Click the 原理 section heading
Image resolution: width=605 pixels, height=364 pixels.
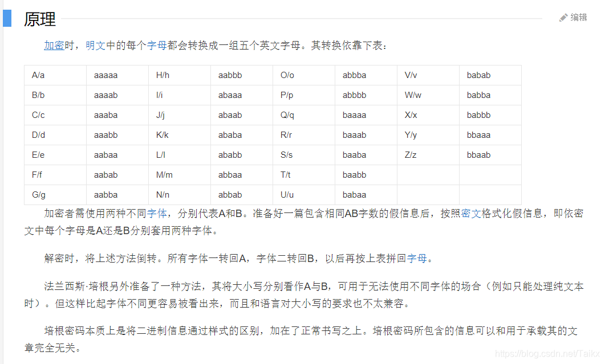pos(40,19)
